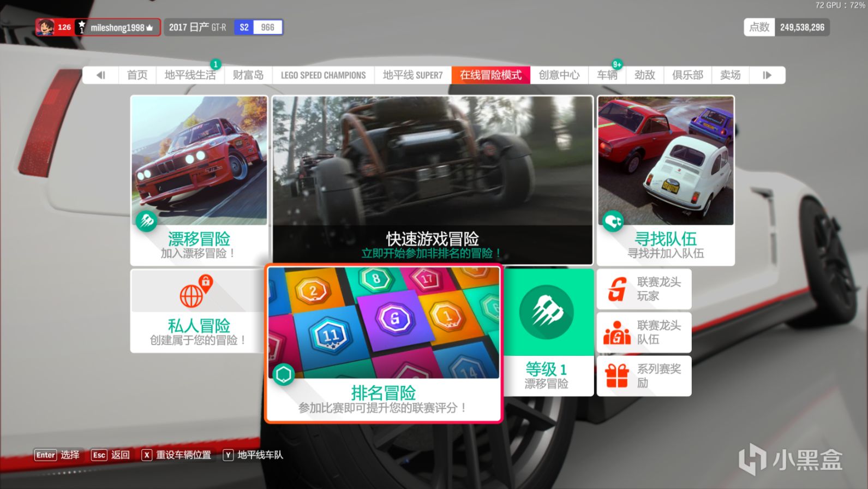The width and height of the screenshot is (868, 489).
Task: Click the level 126 badge
Action: [x=64, y=27]
